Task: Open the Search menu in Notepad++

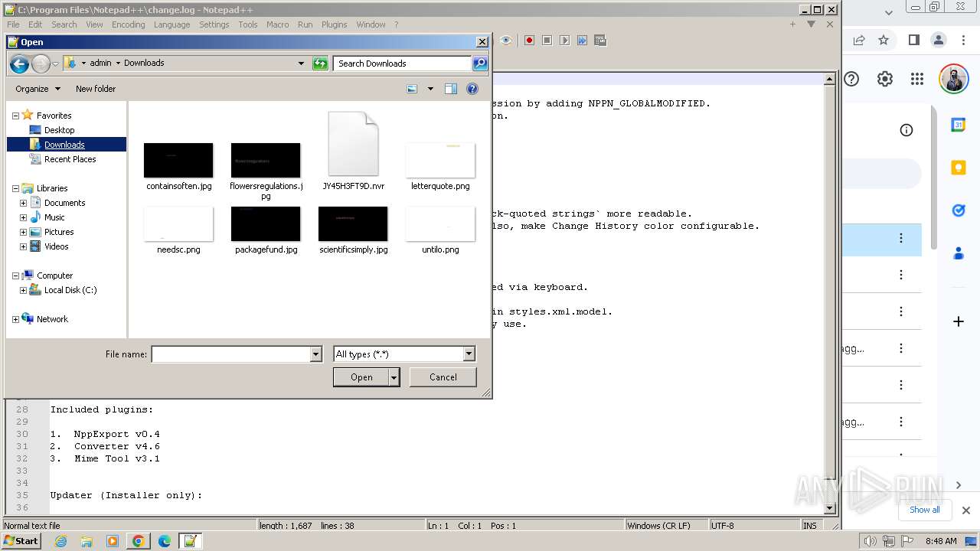Action: coord(64,24)
